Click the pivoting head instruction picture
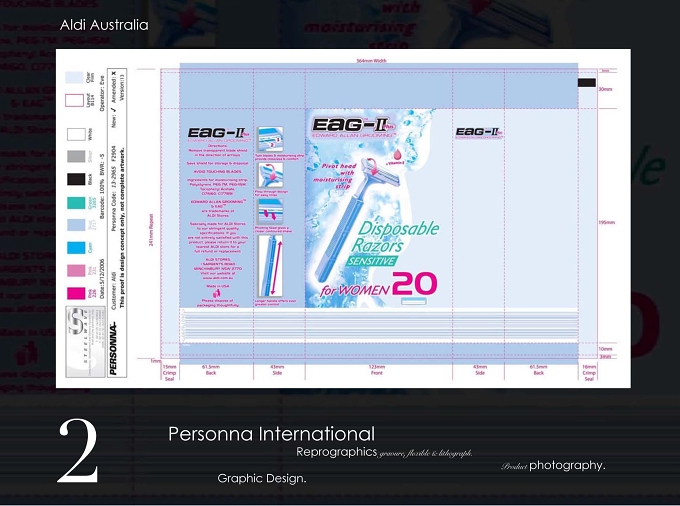680x506 pixels. point(270,212)
